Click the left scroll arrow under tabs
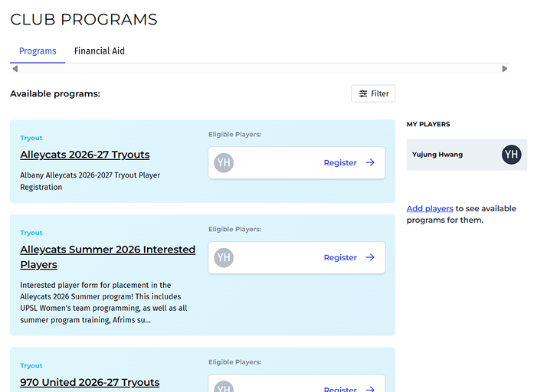This screenshot has width=534, height=392. tap(15, 69)
